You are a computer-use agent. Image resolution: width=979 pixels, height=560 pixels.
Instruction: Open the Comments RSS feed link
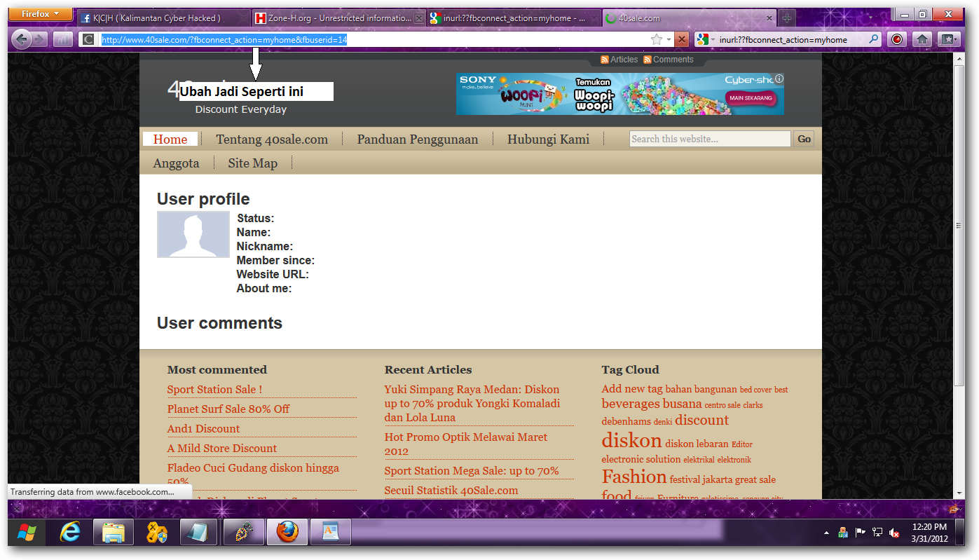point(669,60)
